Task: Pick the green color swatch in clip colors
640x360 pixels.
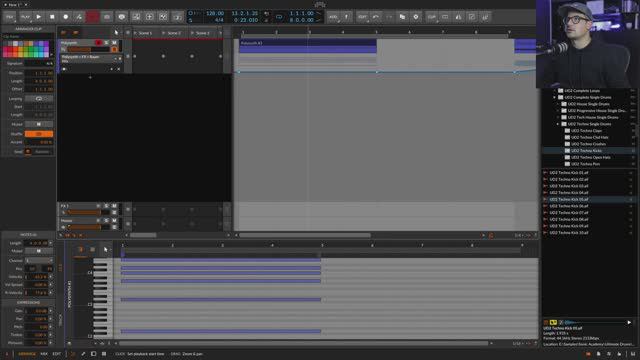Action: coord(31,49)
